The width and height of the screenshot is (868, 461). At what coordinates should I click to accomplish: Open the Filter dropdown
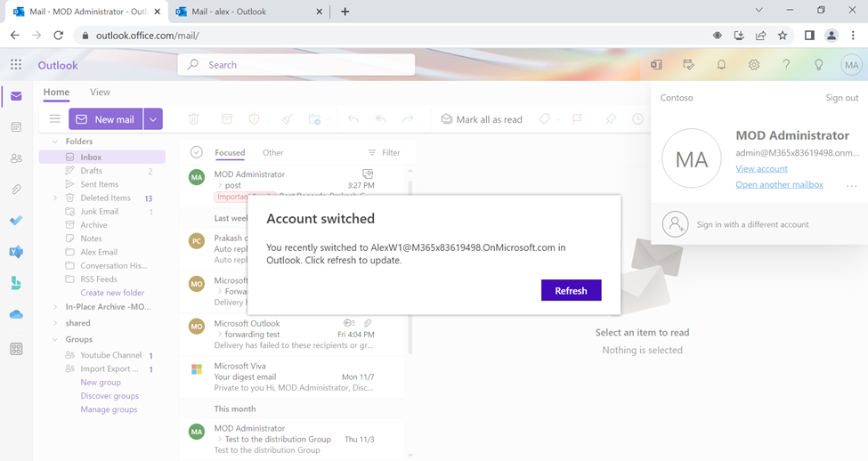(x=384, y=152)
